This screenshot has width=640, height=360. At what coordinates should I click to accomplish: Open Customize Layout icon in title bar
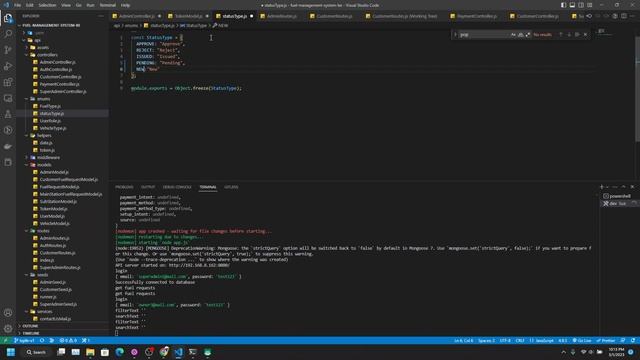coord(590,5)
